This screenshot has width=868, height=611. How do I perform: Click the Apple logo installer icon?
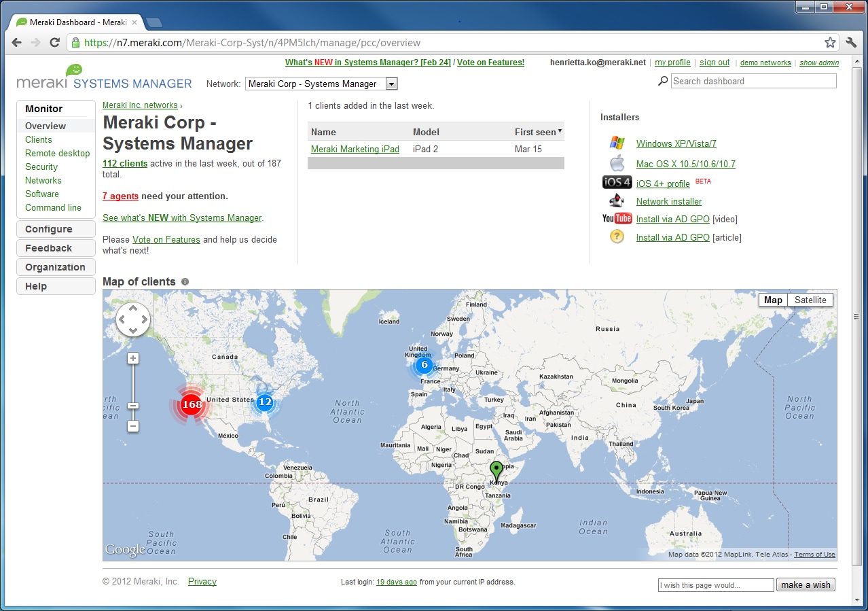(x=617, y=163)
